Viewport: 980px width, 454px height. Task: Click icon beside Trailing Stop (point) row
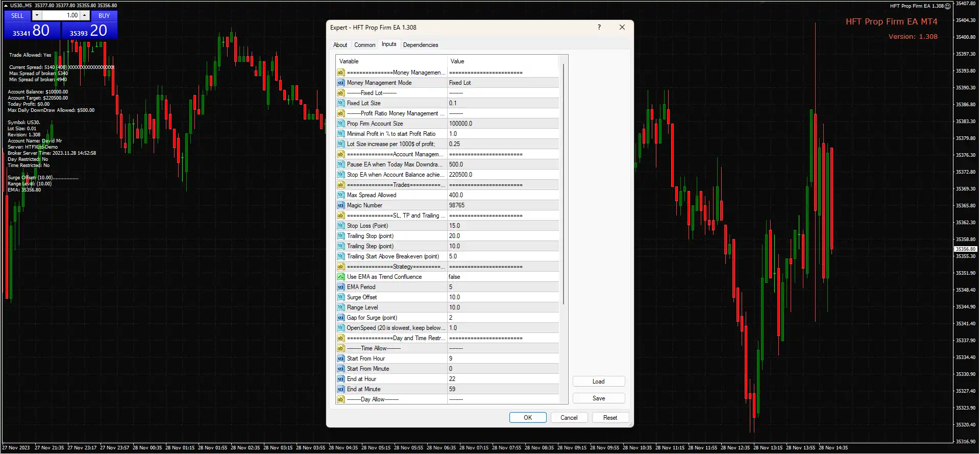pyautogui.click(x=340, y=236)
